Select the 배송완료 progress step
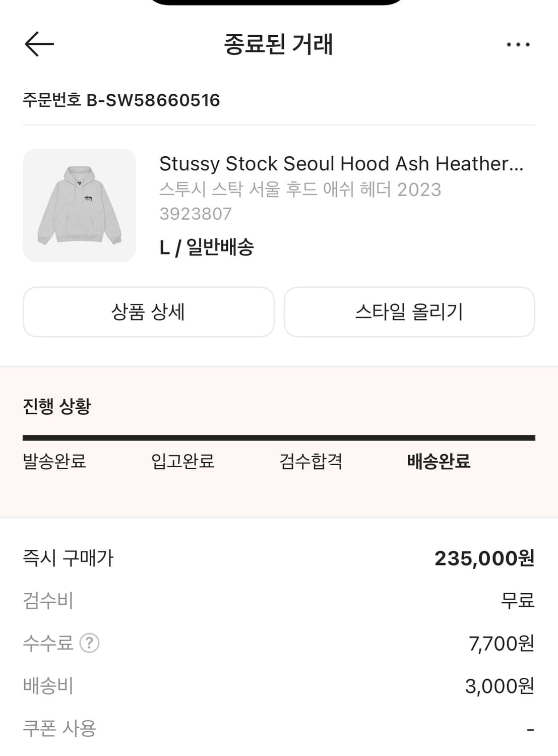Viewport: 558px width, 756px height. coord(439,461)
